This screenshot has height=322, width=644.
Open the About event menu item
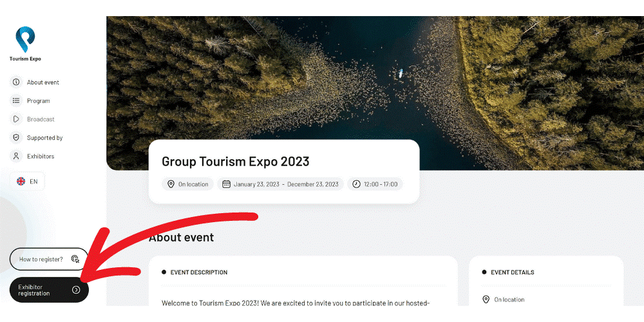[x=35, y=82]
